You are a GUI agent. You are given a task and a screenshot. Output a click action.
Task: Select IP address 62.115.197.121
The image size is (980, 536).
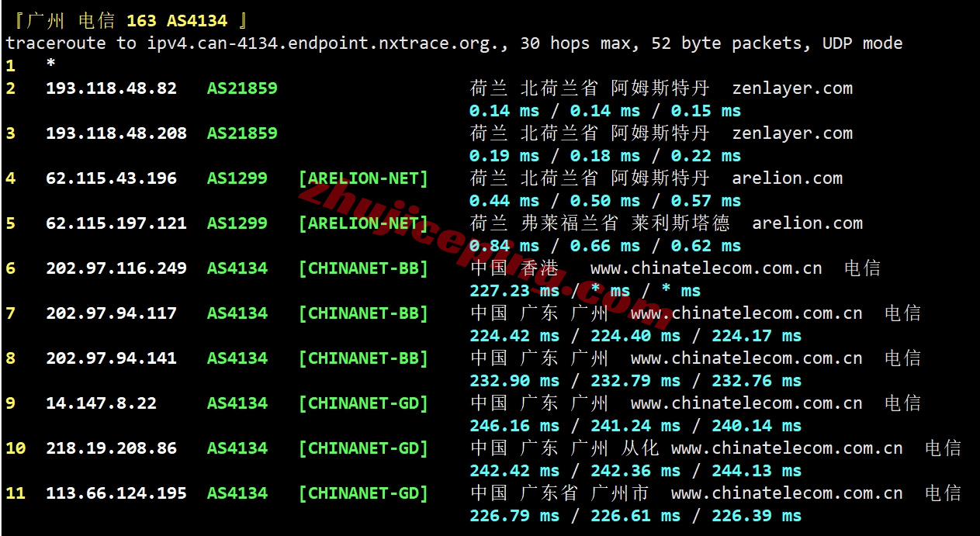[116, 223]
